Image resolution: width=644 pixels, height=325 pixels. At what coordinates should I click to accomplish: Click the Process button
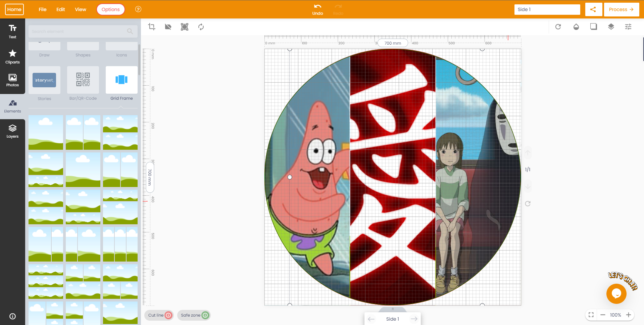(x=621, y=9)
